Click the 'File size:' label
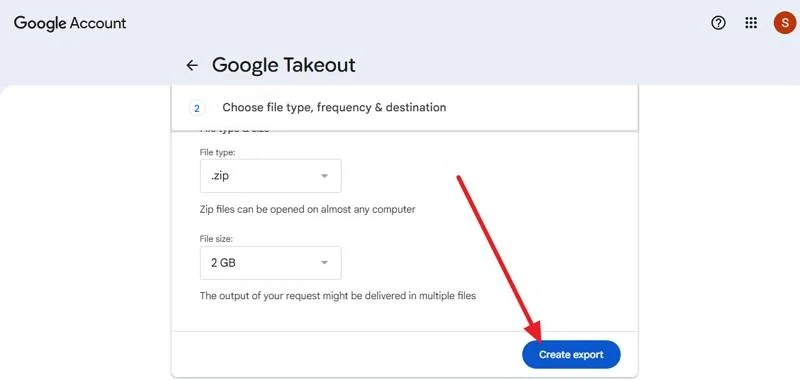 (216, 239)
